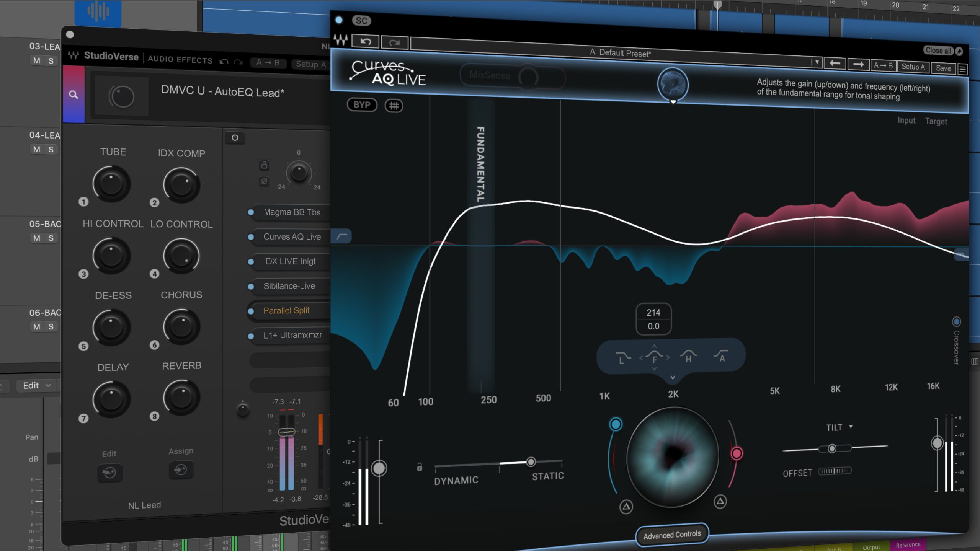The image size is (980, 551).
Task: Select the Target display label
Action: 936,121
